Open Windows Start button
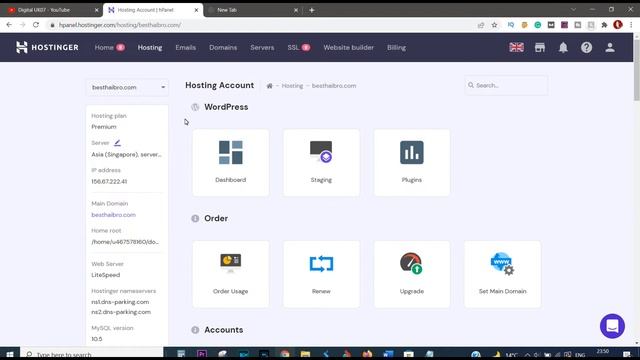This screenshot has width=640, height=360. [x=10, y=354]
